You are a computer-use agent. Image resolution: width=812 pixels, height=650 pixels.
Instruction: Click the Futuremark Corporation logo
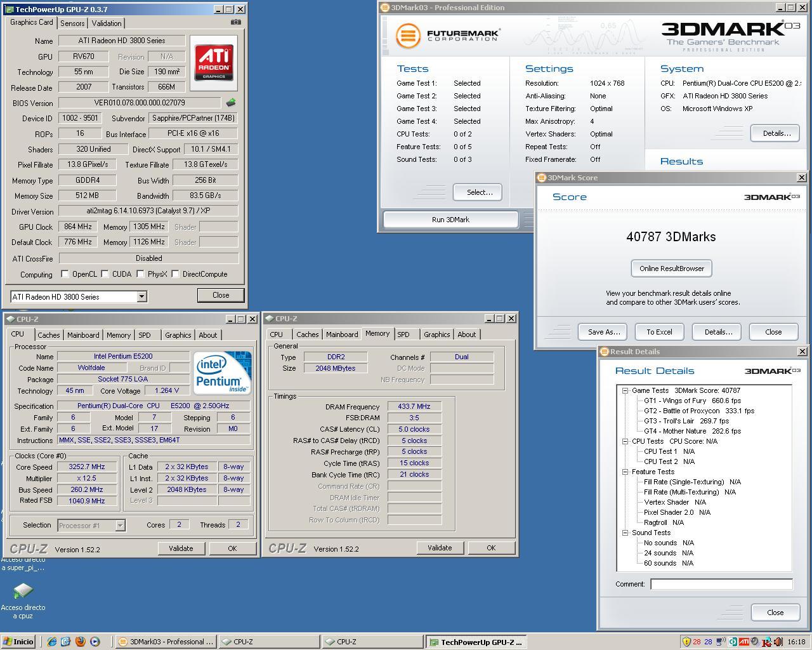pos(449,36)
